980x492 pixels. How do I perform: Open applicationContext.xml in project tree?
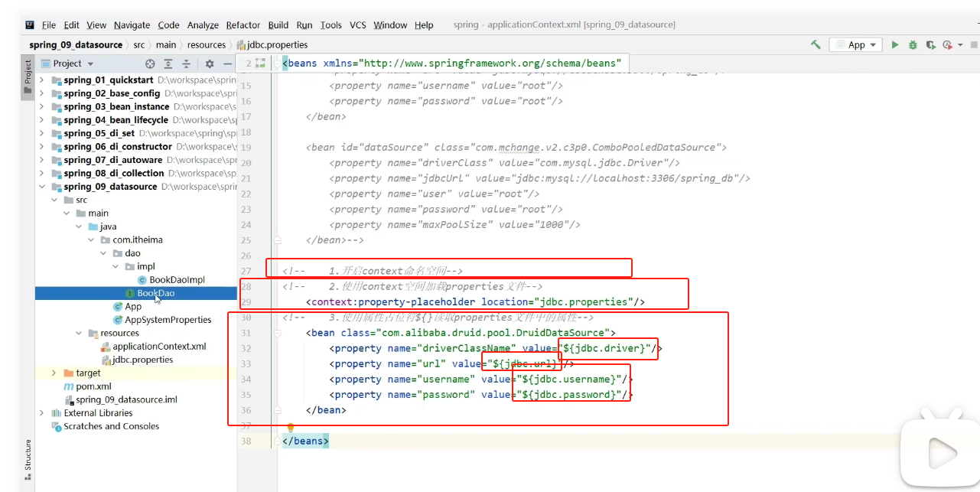159,346
